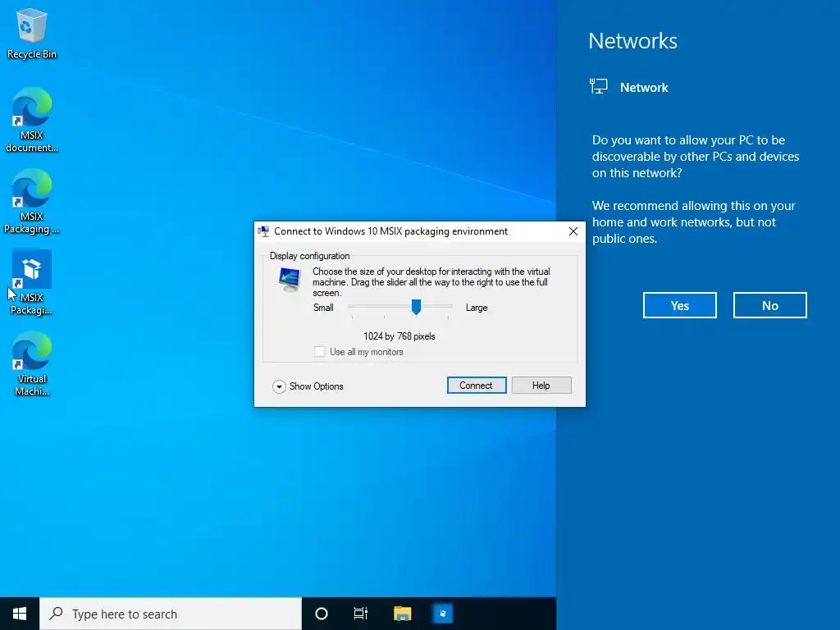Screen dimensions: 840x630
Task: Click the dialog title text 'Connect to Windows 10 MSIX'
Action: (x=390, y=231)
